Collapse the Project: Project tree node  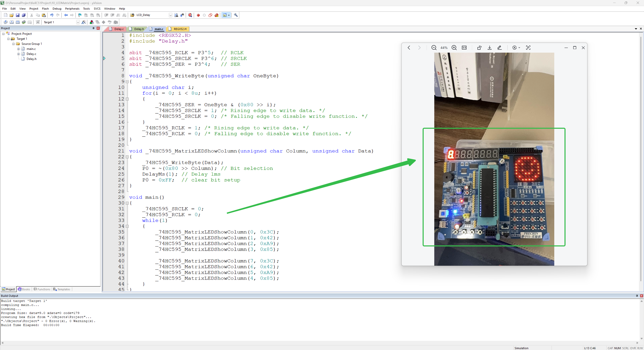click(3, 34)
